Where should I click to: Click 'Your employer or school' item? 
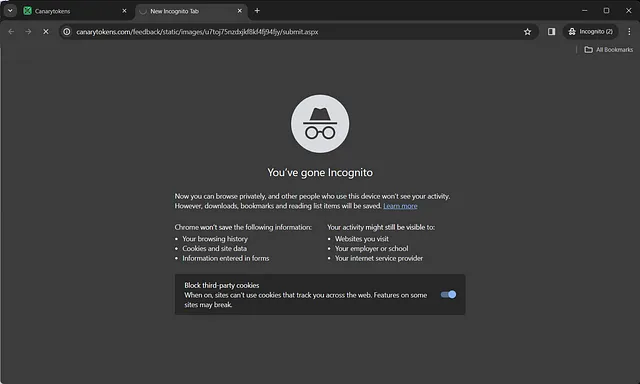(371, 249)
